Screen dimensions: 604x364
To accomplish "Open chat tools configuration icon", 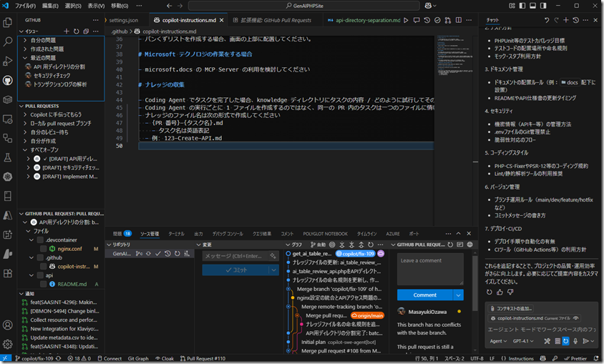I will point(547,341).
